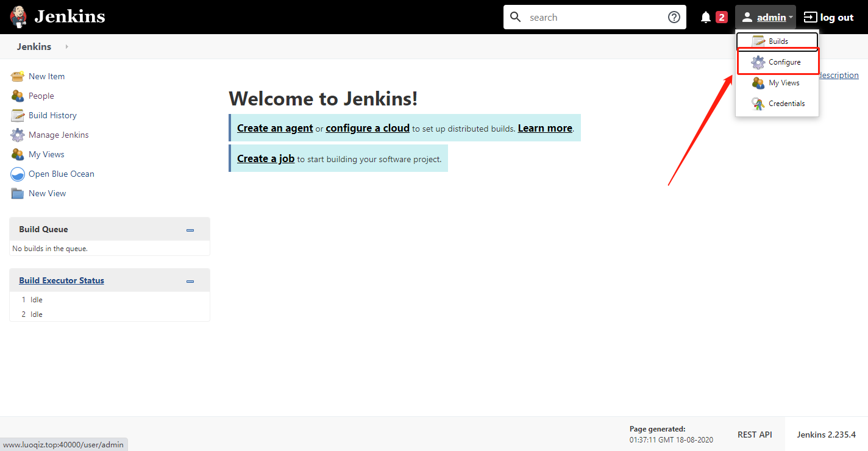Open the Manage Jenkins gear icon
Viewport: 868px width, 451px height.
tap(18, 135)
